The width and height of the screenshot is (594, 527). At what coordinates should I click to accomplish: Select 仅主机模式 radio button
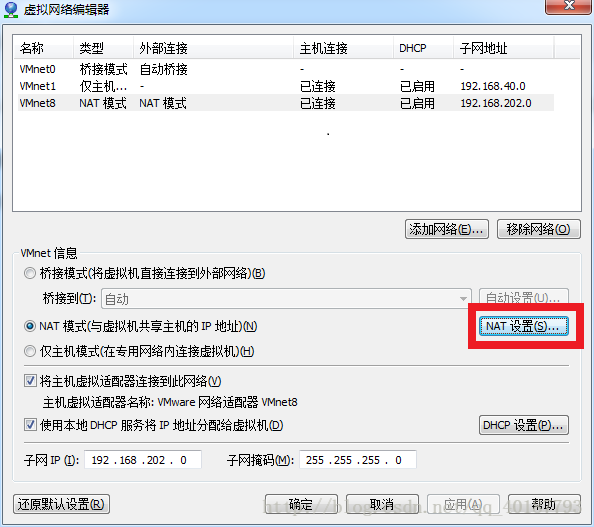click(x=30, y=351)
